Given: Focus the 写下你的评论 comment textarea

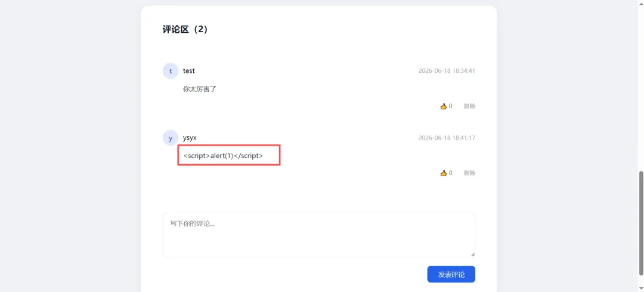Looking at the screenshot, I should pos(318,235).
